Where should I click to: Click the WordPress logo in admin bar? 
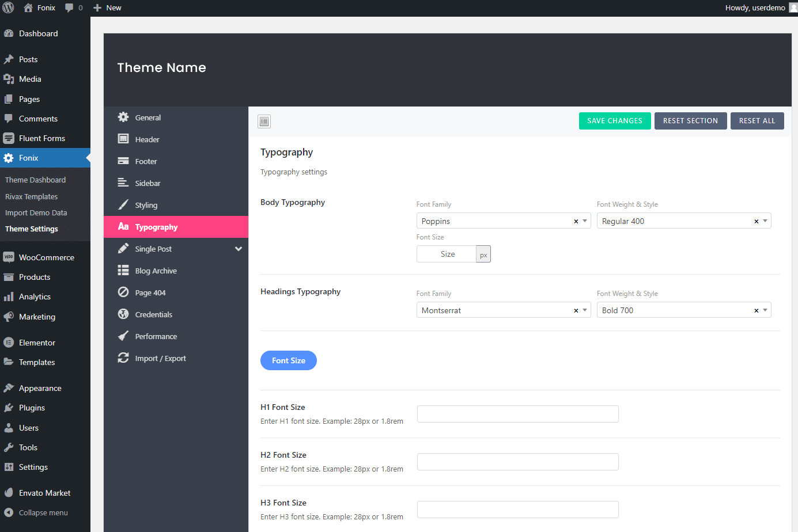click(9, 8)
